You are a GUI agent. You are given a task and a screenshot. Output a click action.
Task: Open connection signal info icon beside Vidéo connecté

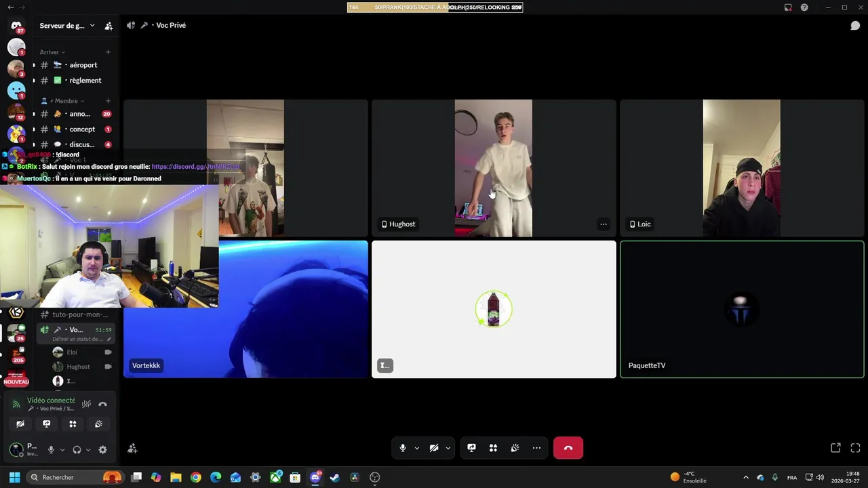coord(16,404)
